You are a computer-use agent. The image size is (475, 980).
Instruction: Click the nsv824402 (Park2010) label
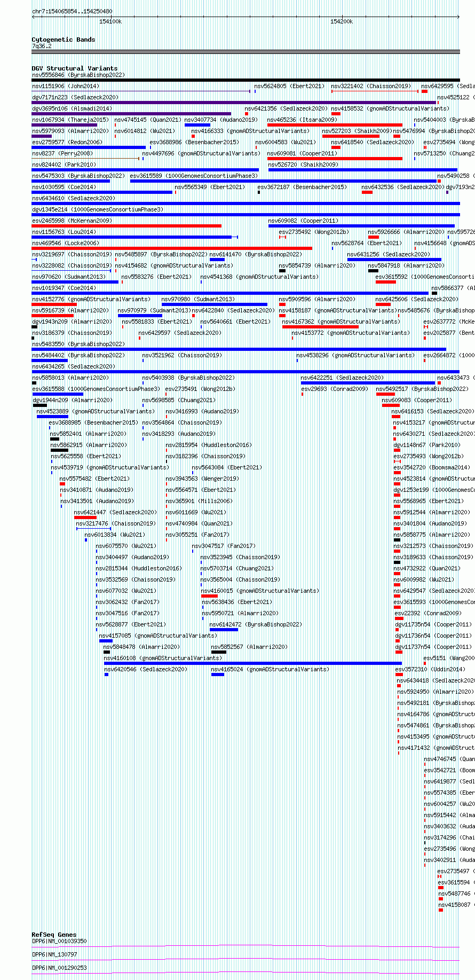(64, 164)
